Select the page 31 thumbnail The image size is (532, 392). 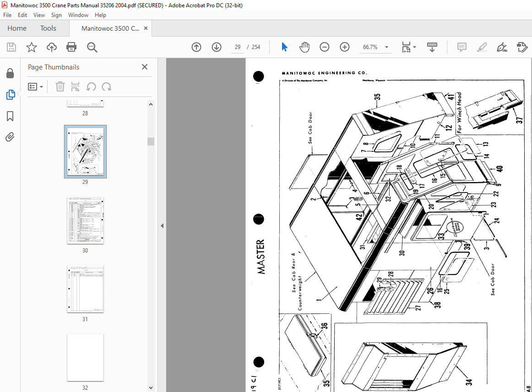coord(85,289)
